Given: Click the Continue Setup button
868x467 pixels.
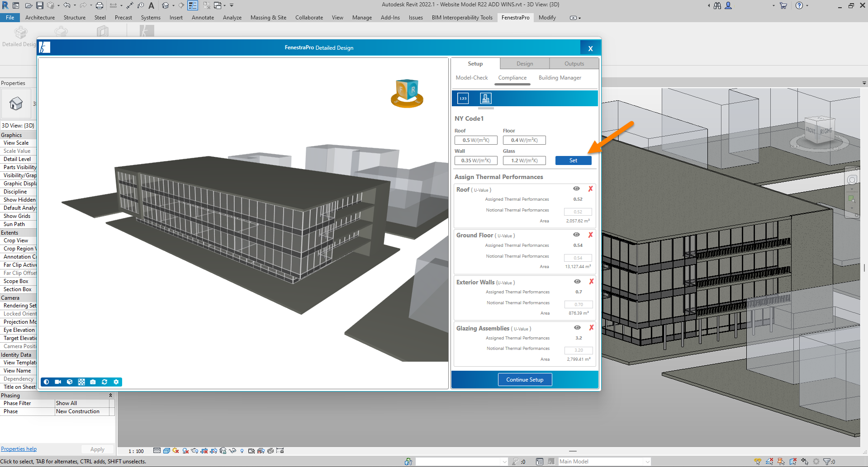Looking at the screenshot, I should [525, 380].
